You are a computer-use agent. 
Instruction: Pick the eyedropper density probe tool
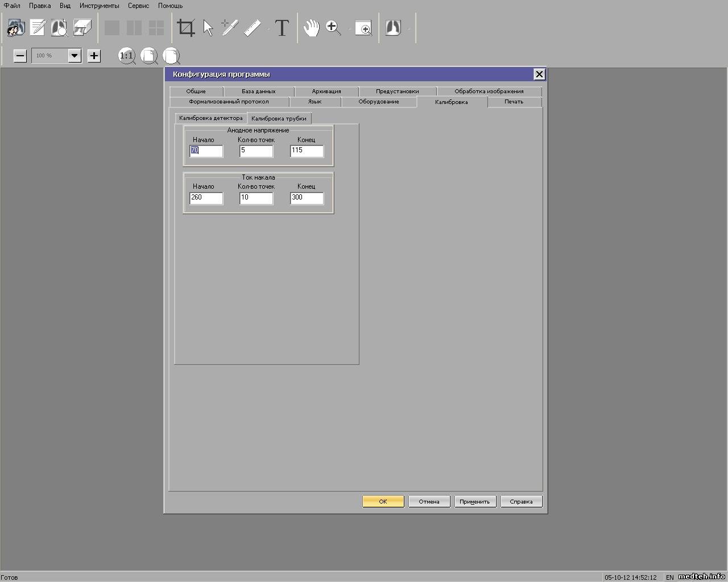click(229, 28)
